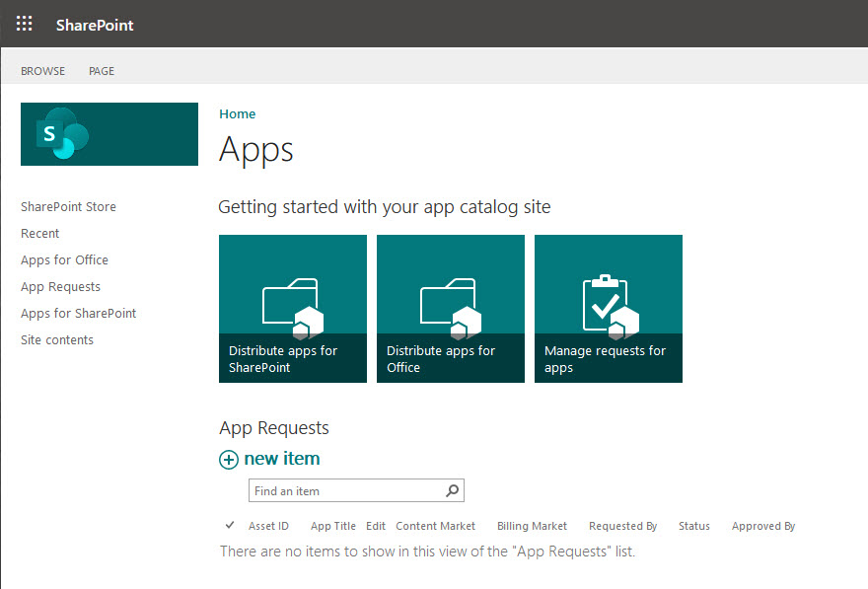Screen dimensions: 868x589
Task: Open Distribute apps for SharePoint tile
Action: coord(293,309)
